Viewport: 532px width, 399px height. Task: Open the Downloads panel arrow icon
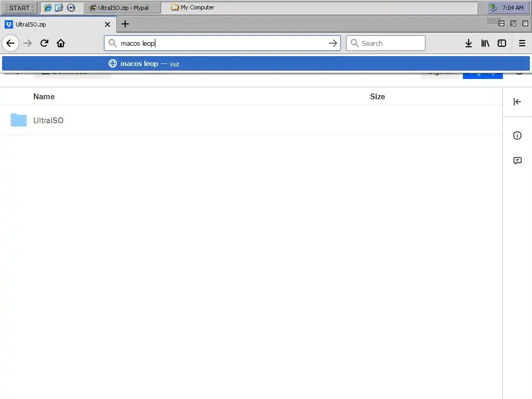[x=469, y=43]
